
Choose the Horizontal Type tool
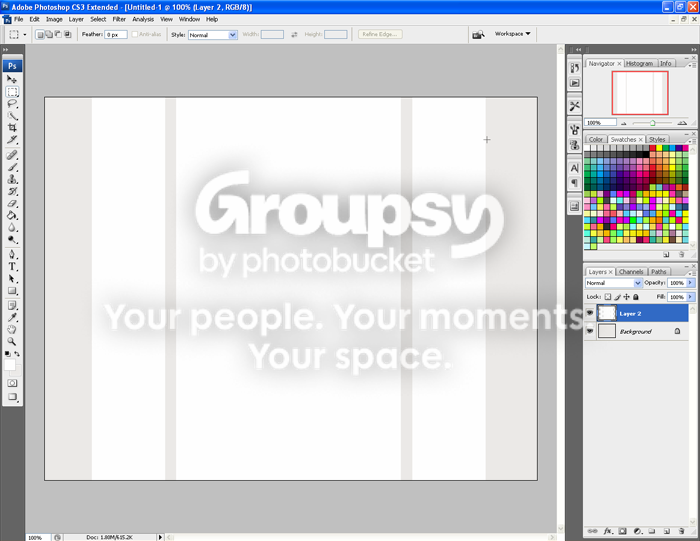(12, 267)
